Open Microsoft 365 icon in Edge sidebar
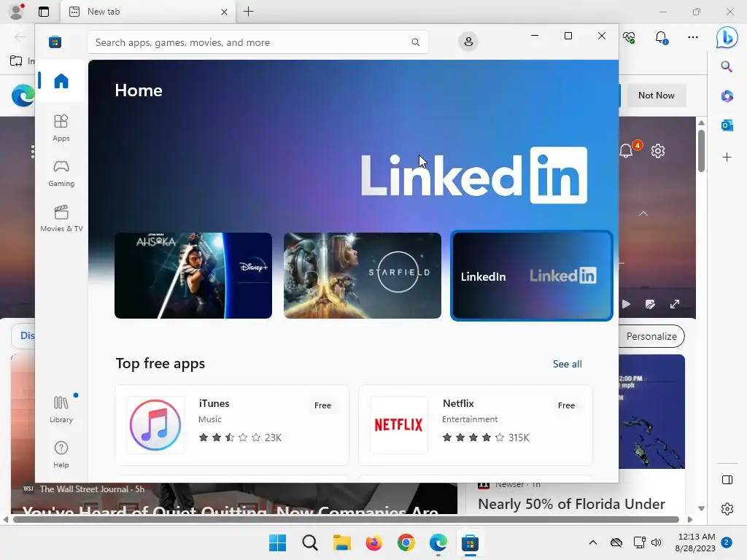The height and width of the screenshot is (560, 747). [727, 96]
